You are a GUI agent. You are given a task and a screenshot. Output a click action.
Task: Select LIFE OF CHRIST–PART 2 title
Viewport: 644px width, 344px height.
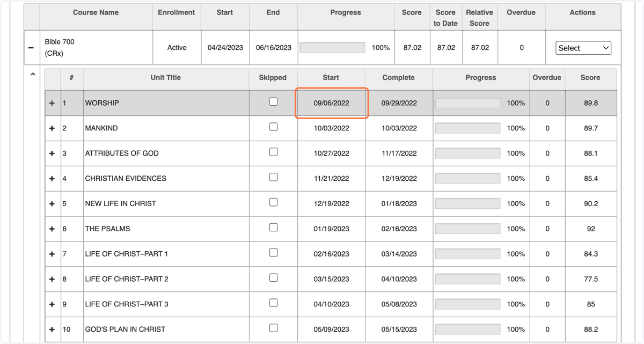[x=127, y=279]
